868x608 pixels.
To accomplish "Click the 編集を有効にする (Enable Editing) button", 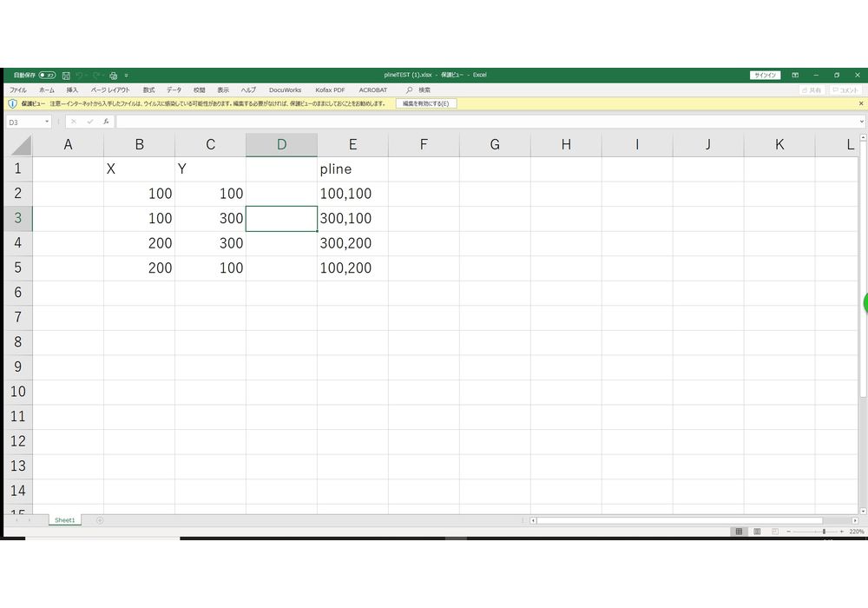I will click(x=426, y=103).
